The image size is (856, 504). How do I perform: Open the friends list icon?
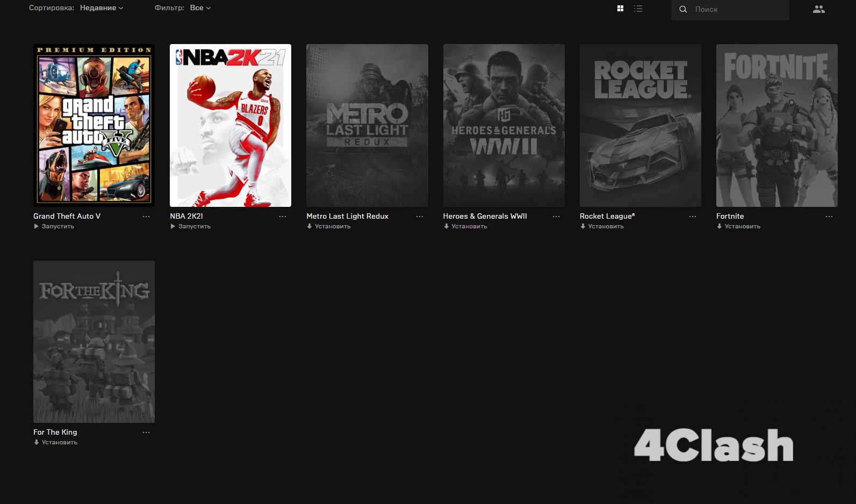pyautogui.click(x=818, y=9)
